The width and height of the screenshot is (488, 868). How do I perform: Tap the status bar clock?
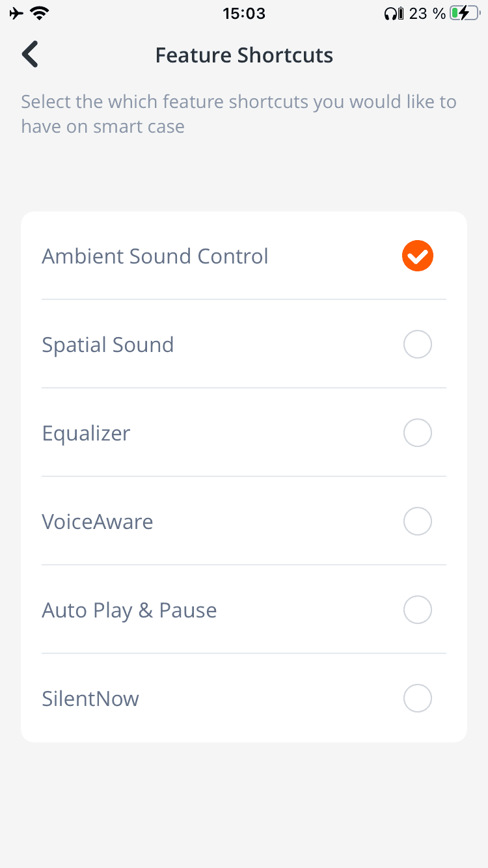click(244, 14)
